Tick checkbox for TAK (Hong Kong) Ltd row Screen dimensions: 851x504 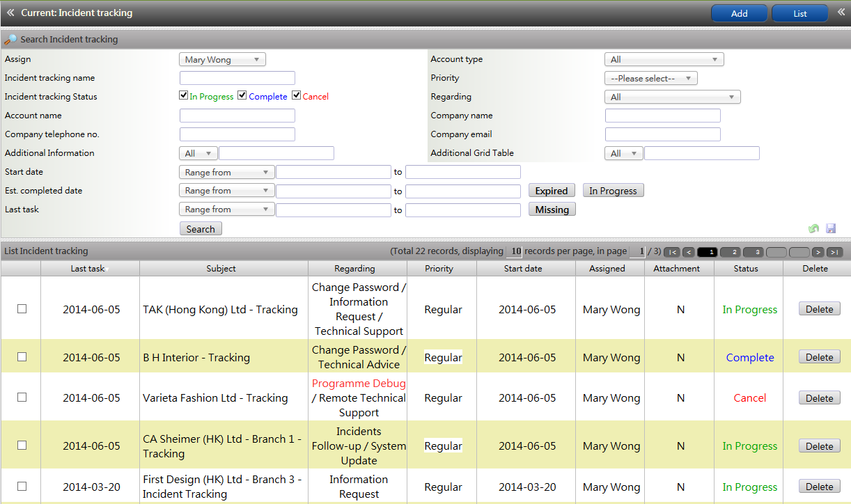(22, 308)
